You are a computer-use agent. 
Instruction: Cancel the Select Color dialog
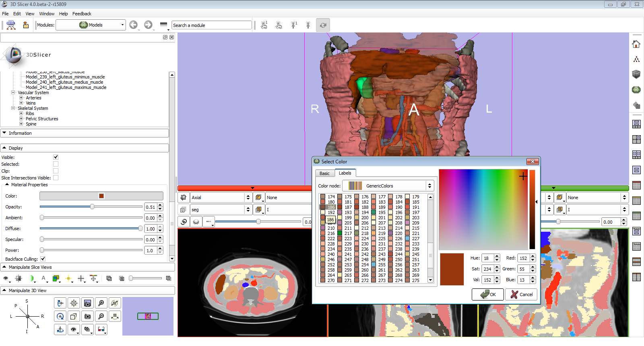click(522, 295)
